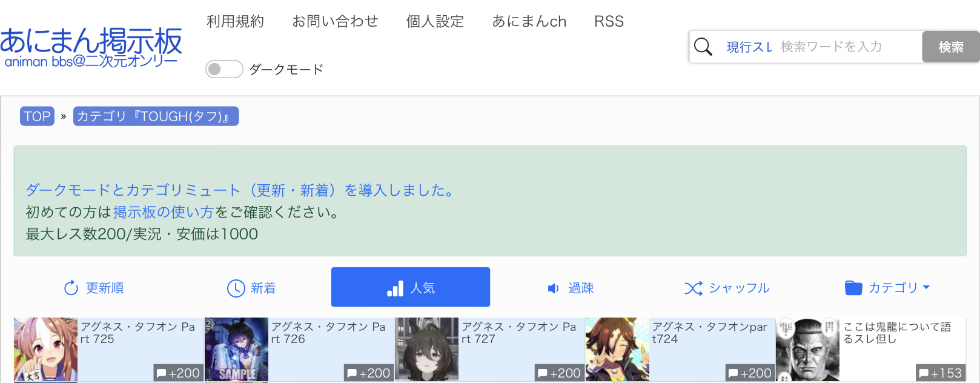This screenshot has height=383, width=980.
Task: Click the clock icon beside 新着
Action: [236, 288]
